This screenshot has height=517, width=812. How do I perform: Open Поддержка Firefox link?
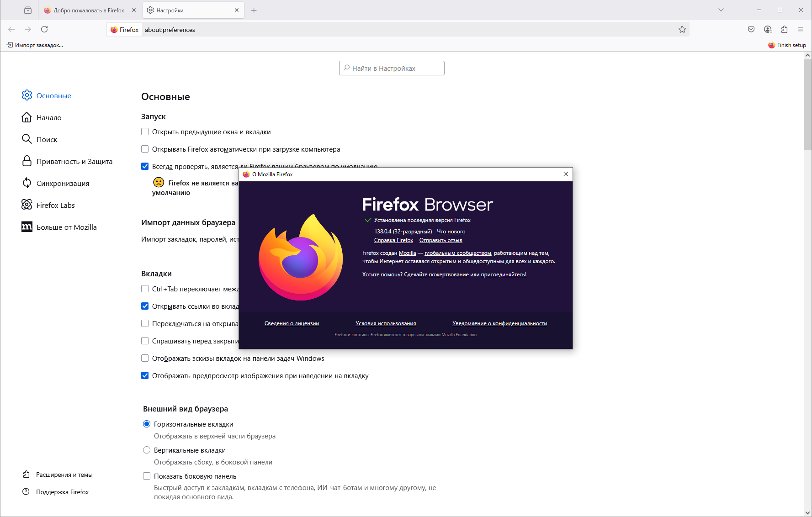pyautogui.click(x=56, y=492)
